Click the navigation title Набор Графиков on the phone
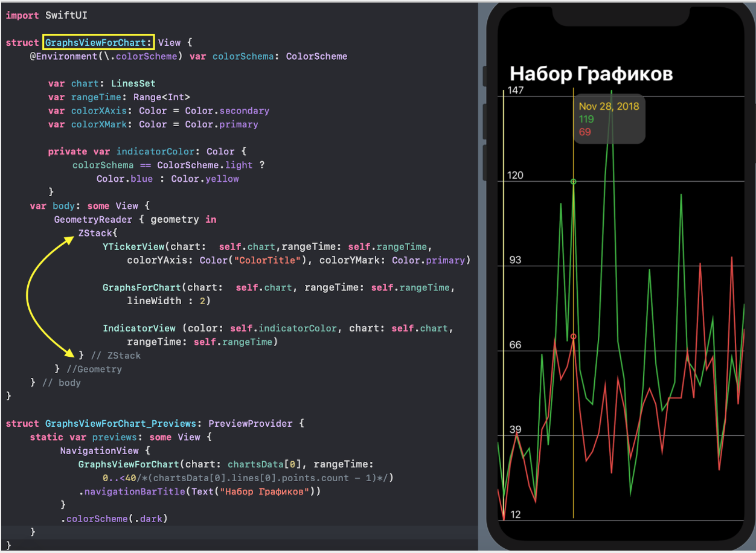Image resolution: width=756 pixels, height=553 pixels. point(591,73)
